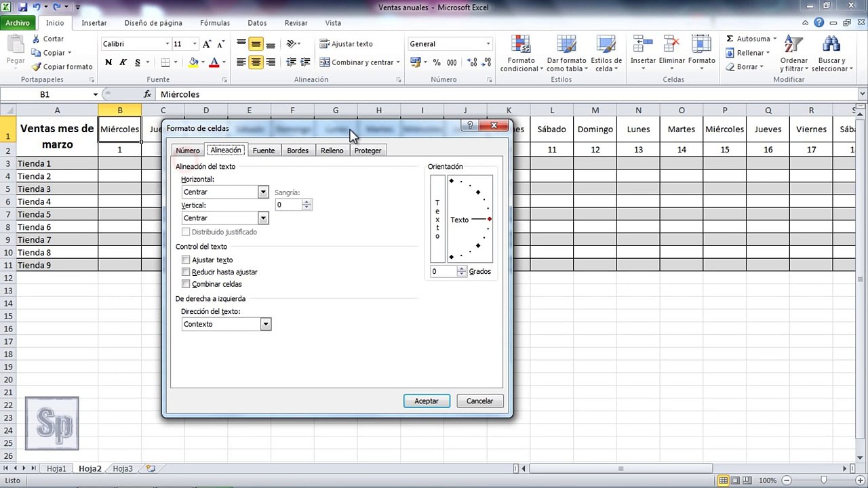Open the fill color yellow bucket
This screenshot has width=868, height=488.
pos(193,62)
